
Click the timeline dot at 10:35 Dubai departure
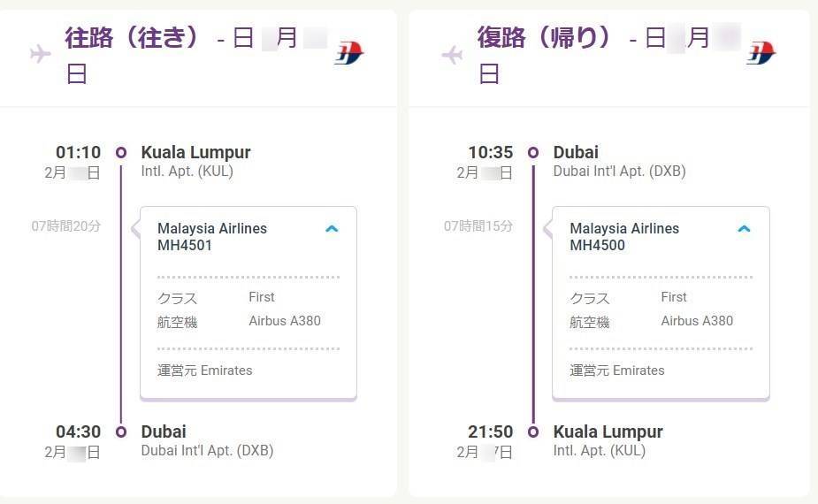[533, 152]
